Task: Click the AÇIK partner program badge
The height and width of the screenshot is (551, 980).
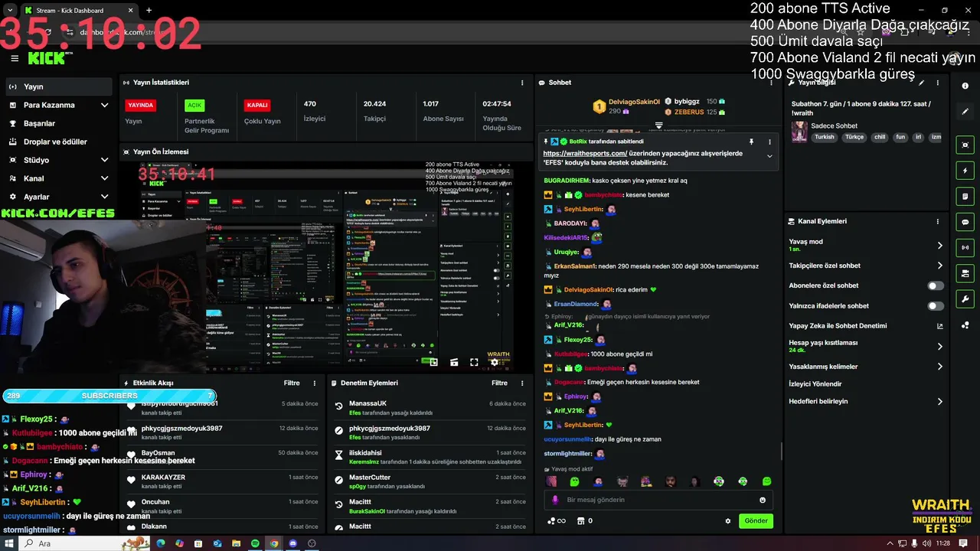Action: tap(194, 106)
